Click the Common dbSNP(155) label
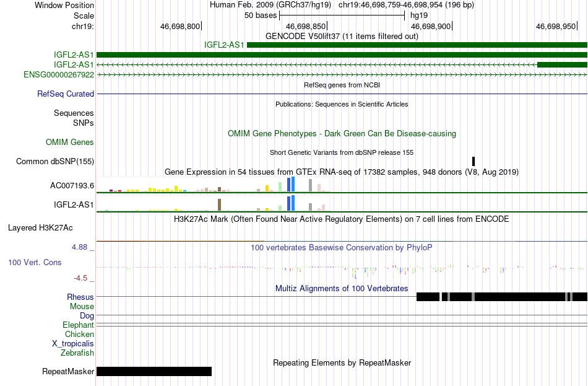588x386 pixels. click(55, 162)
